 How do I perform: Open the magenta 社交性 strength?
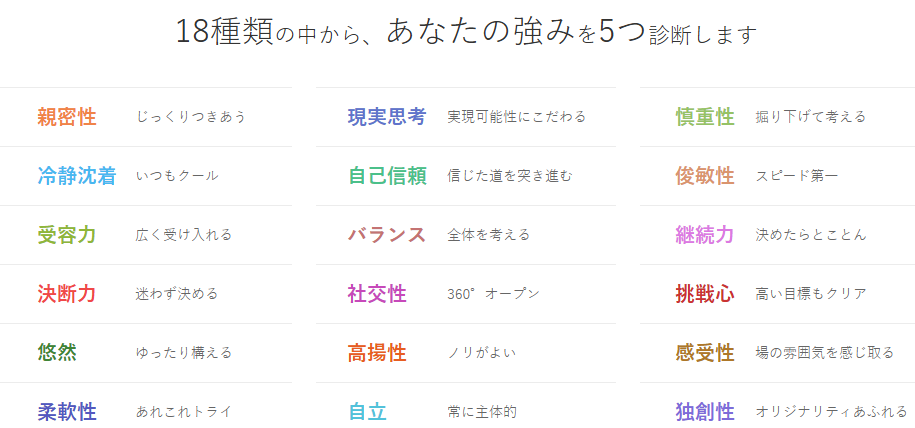coord(377,294)
